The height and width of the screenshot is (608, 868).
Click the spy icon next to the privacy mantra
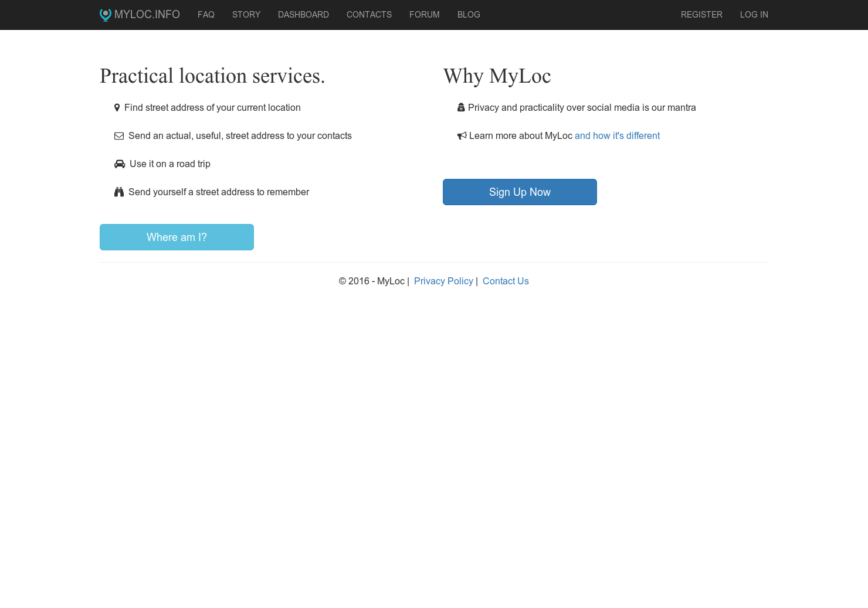click(x=461, y=107)
